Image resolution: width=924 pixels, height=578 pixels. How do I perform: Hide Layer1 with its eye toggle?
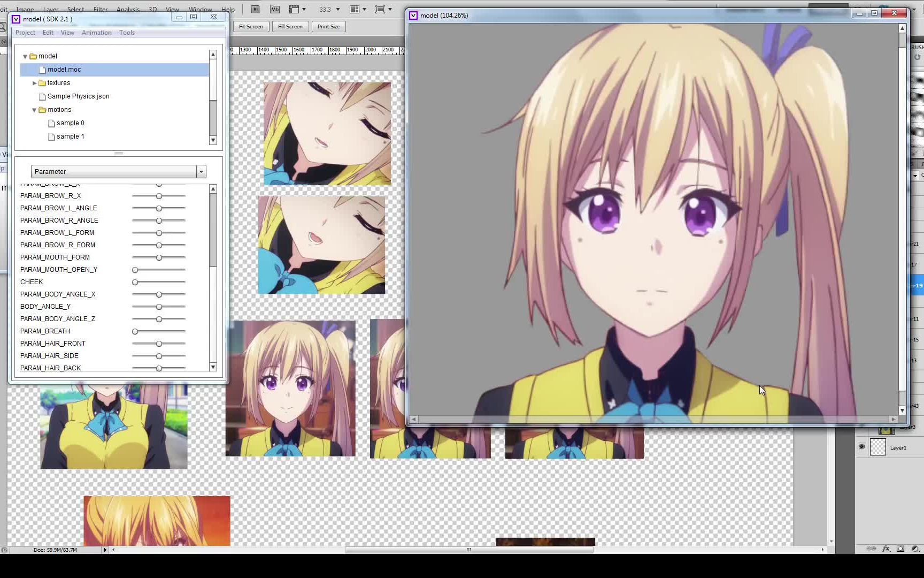point(861,447)
